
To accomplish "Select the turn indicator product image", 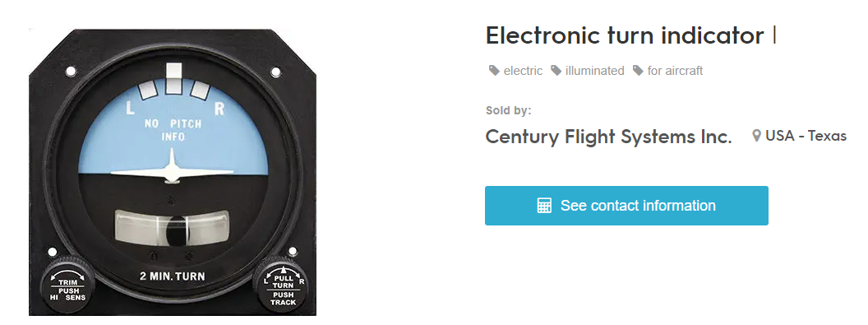I will 173,172.
